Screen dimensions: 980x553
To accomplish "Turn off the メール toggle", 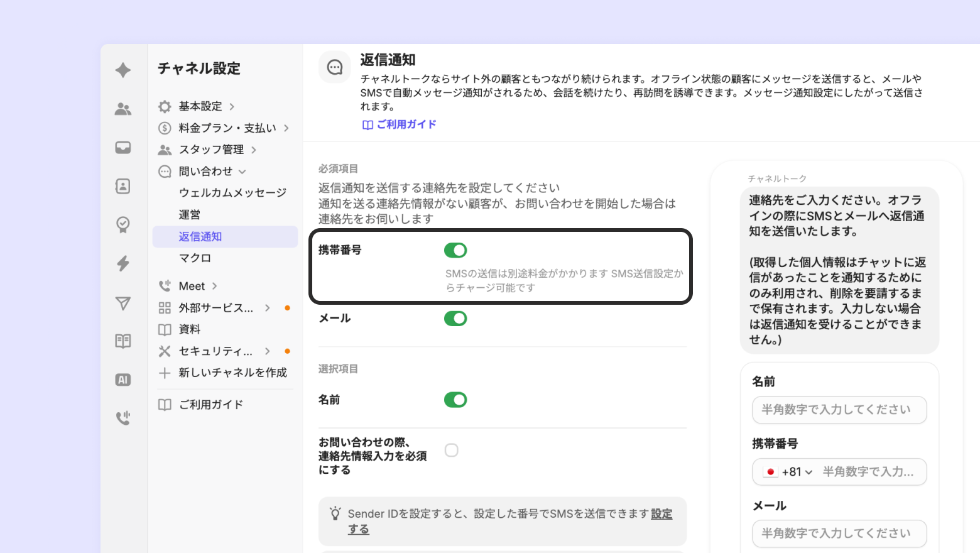I will point(455,319).
